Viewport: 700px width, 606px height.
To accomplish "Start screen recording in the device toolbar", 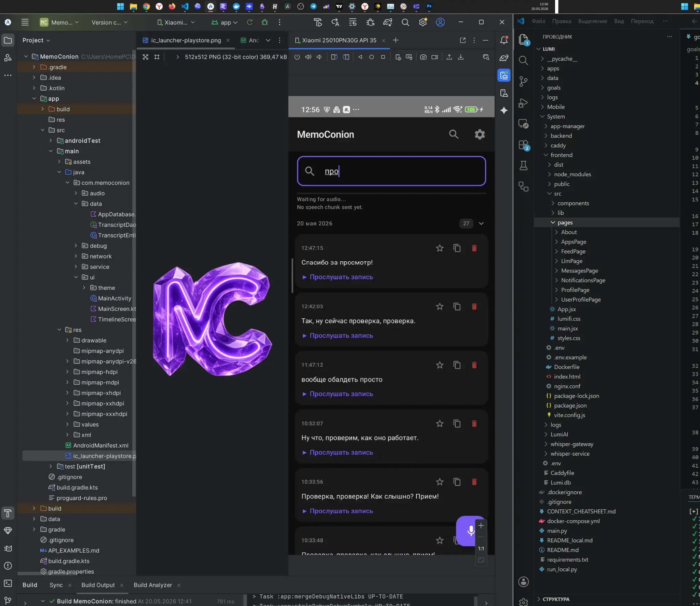I will pyautogui.click(x=435, y=57).
